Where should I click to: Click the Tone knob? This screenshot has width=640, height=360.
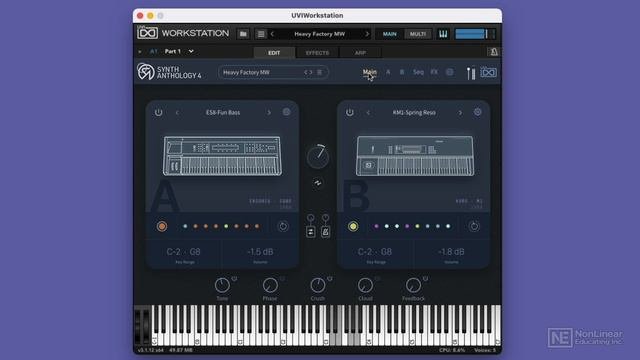pos(222,285)
